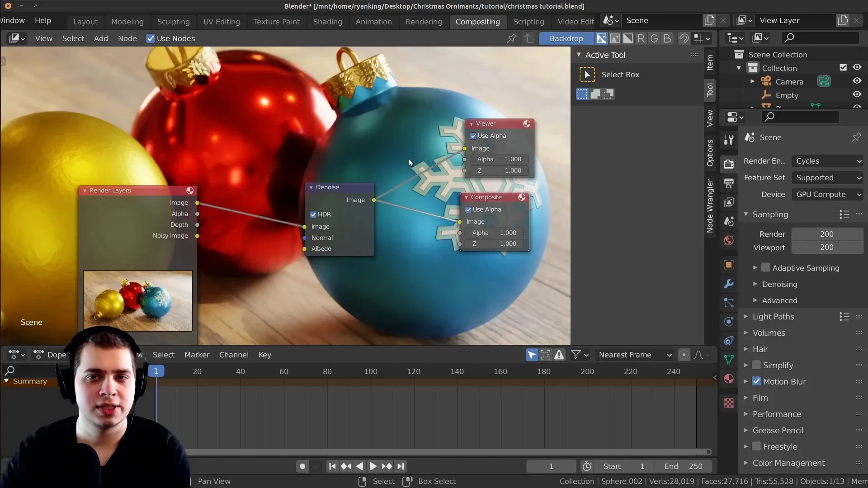This screenshot has height=488, width=868.
Task: Click the World properties globe icon
Action: (729, 240)
